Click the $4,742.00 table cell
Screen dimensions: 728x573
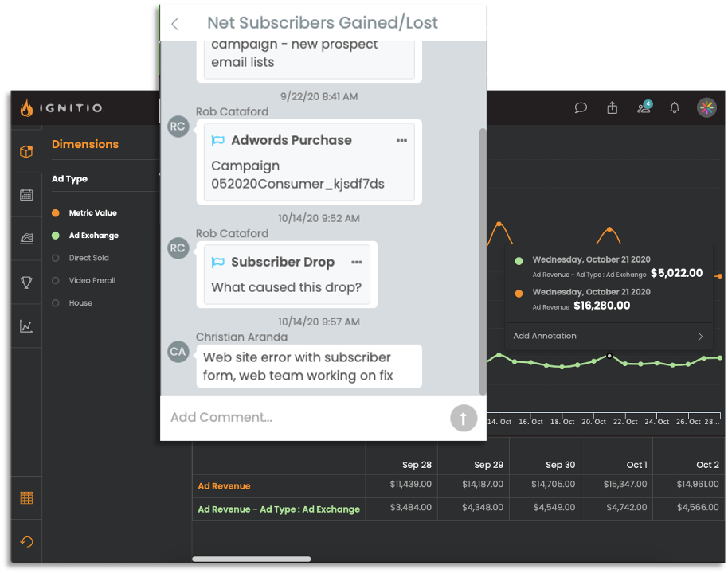(626, 507)
